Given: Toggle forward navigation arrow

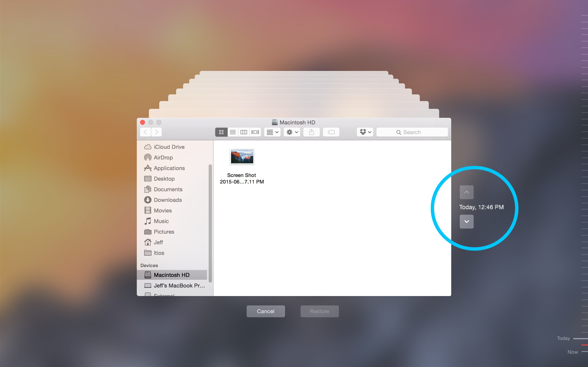Looking at the screenshot, I should click(157, 132).
